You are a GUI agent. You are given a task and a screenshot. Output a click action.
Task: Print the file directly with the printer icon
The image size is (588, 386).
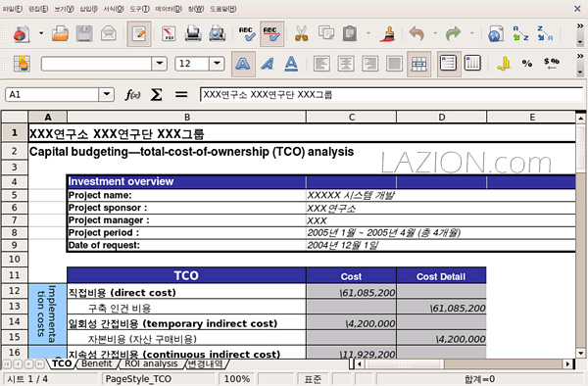coord(193,33)
